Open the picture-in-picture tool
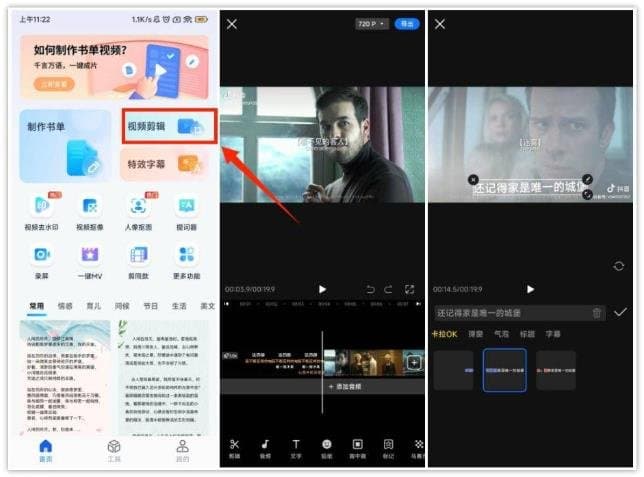644x477 pixels. coord(357,448)
